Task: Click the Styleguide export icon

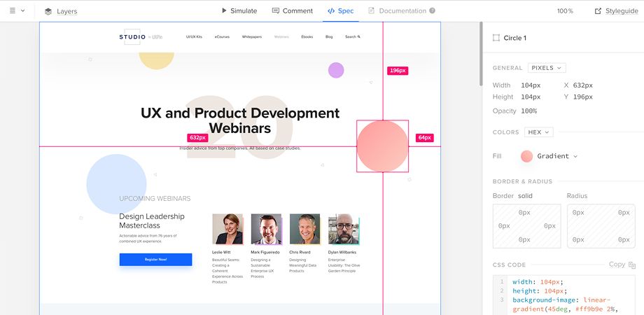Action: 598,11
